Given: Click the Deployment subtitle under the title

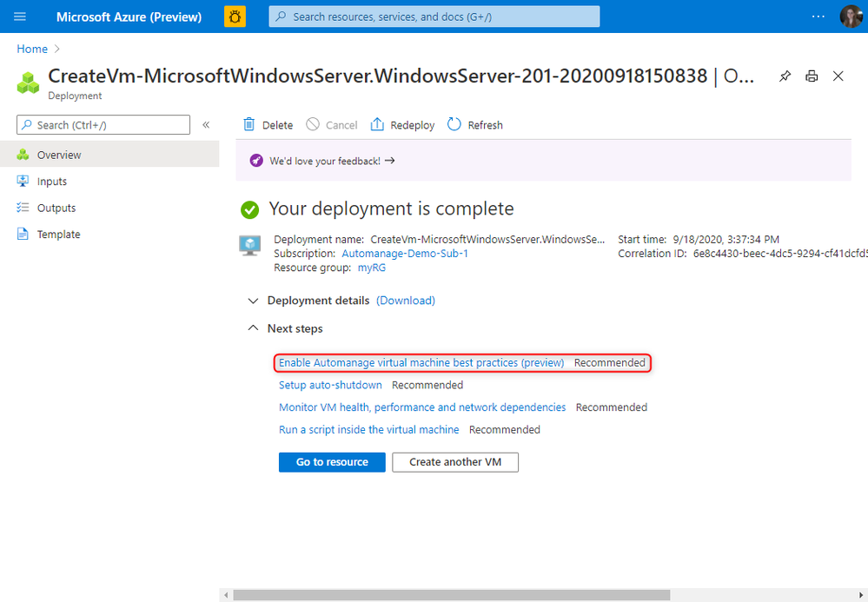Looking at the screenshot, I should [x=75, y=96].
